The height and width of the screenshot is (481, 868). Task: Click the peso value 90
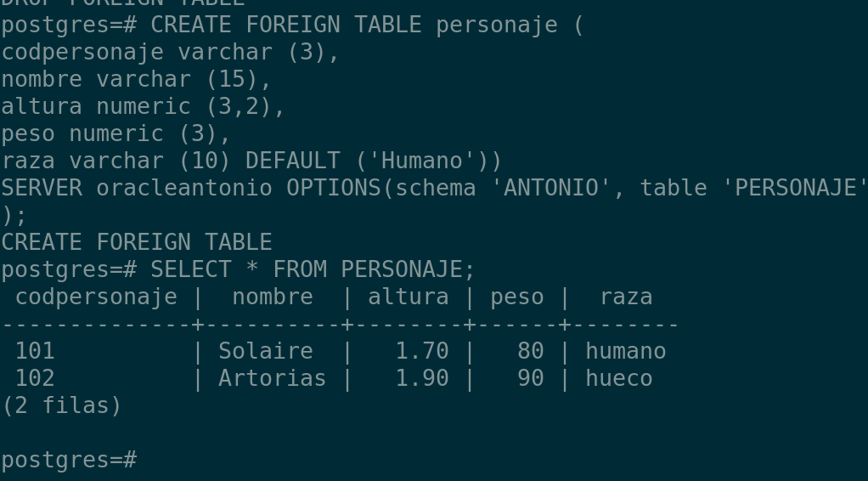click(x=531, y=378)
